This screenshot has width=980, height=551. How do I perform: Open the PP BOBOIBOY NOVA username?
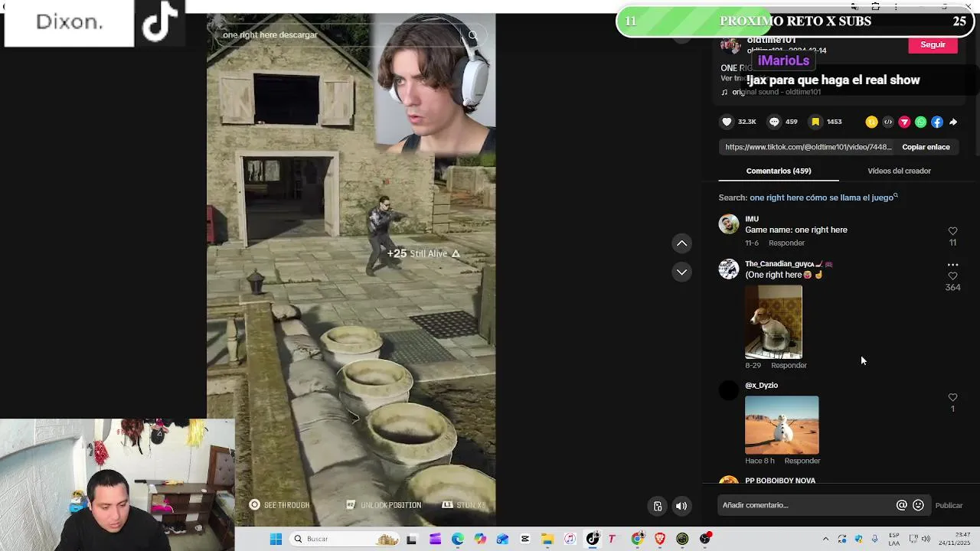tap(780, 480)
